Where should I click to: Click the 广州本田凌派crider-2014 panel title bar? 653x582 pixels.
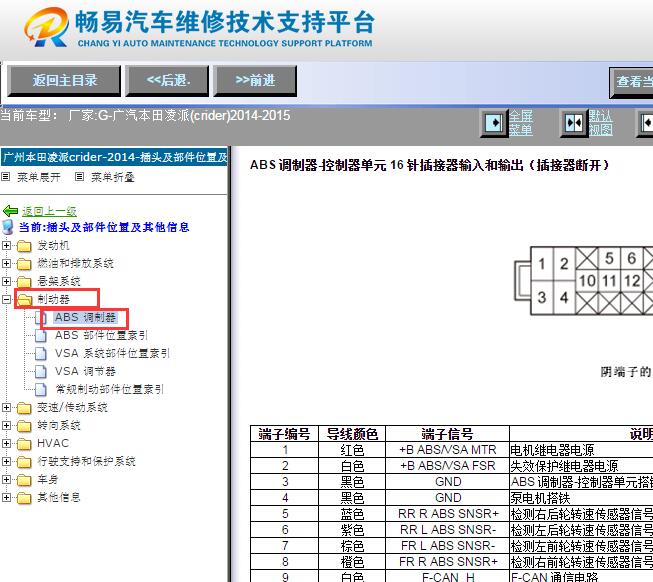pyautogui.click(x=114, y=157)
